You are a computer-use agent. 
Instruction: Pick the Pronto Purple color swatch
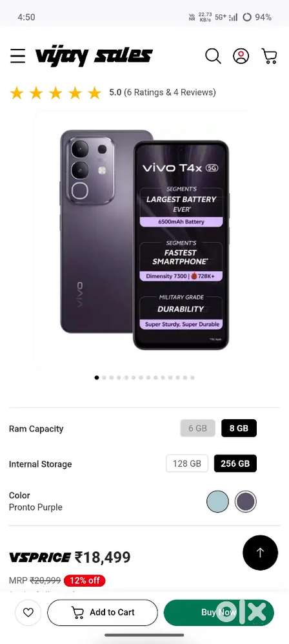tap(246, 502)
